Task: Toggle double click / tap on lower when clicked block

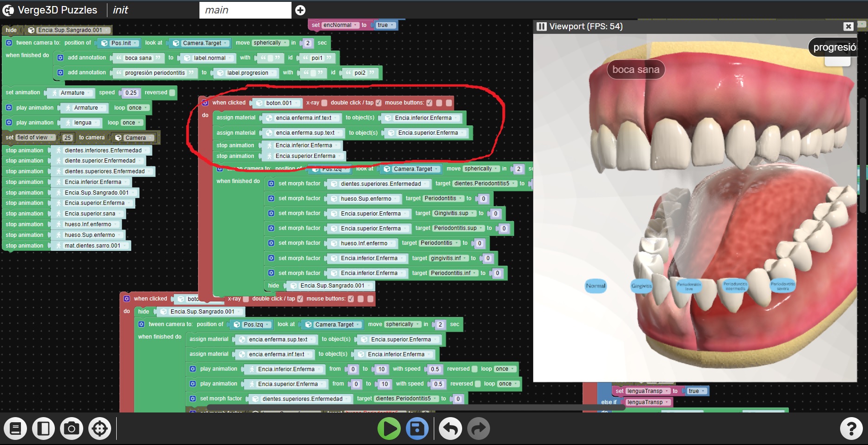Action: (300, 299)
